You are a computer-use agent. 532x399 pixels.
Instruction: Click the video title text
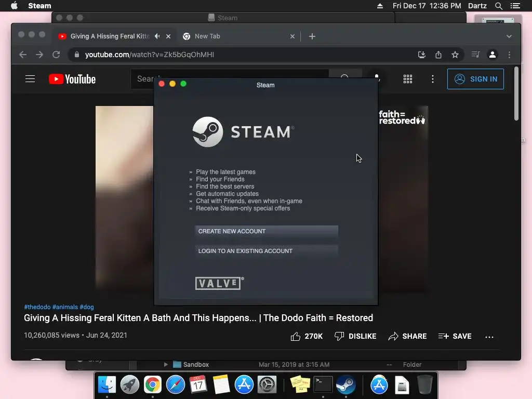pyautogui.click(x=198, y=318)
